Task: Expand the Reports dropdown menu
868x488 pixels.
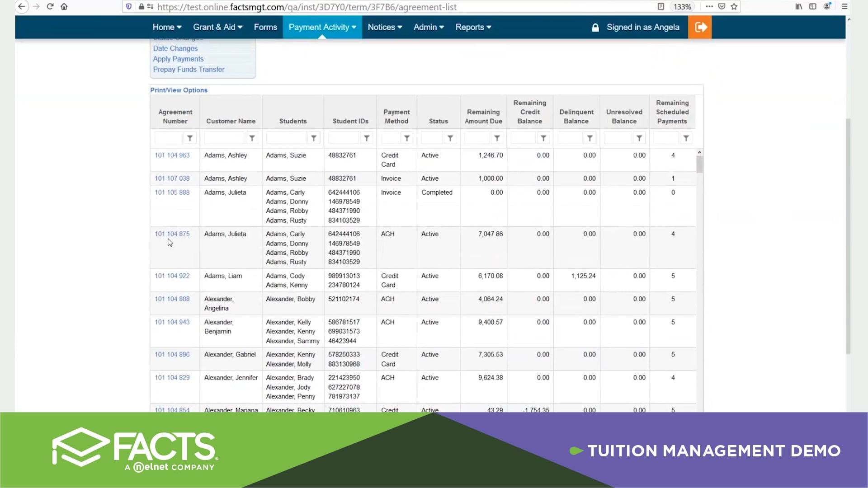Action: 473,27
